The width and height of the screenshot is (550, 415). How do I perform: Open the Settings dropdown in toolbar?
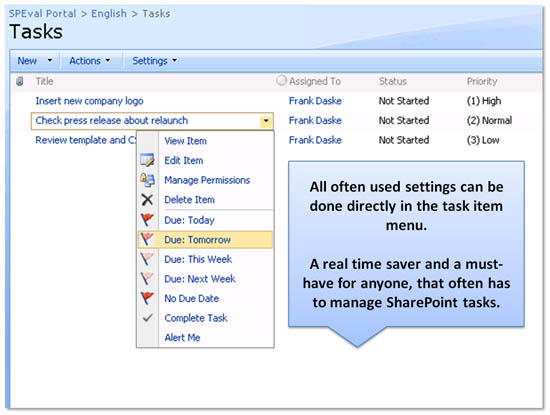tap(154, 61)
